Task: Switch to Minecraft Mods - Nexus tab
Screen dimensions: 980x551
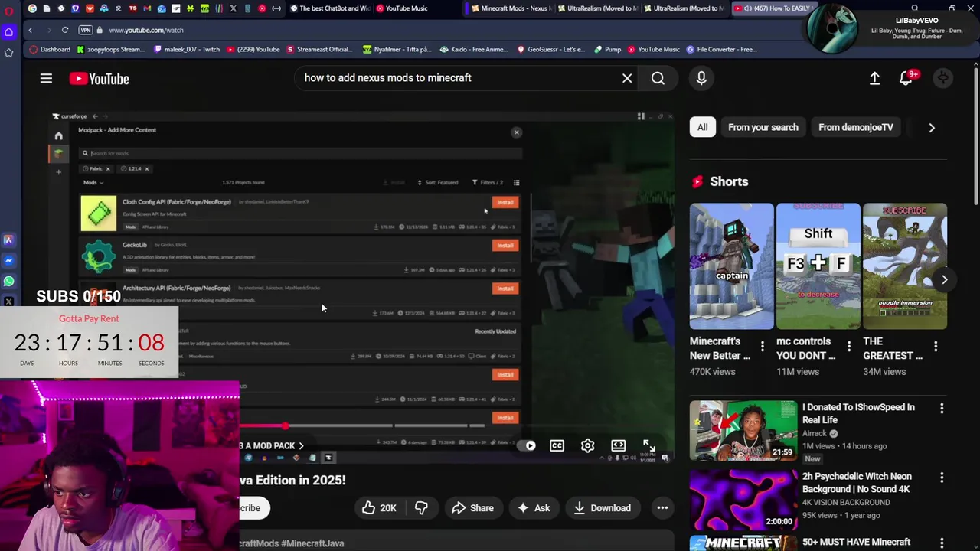Action: pos(509,8)
